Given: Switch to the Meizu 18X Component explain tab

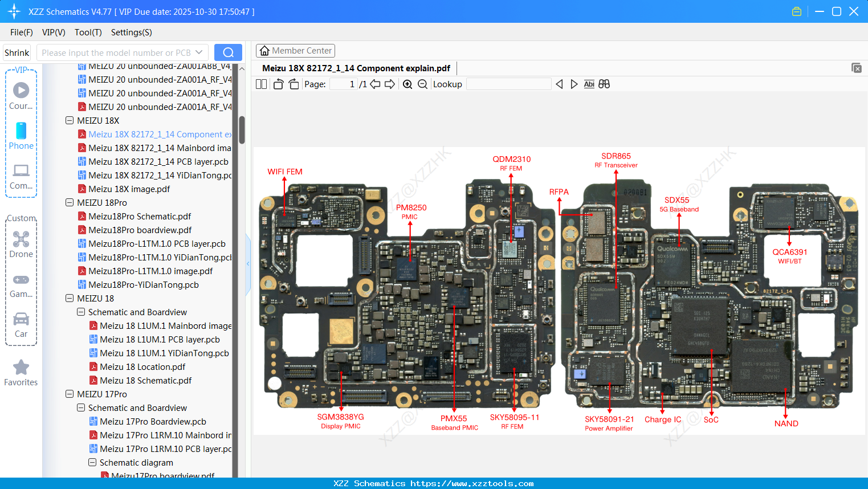Looking at the screenshot, I should [356, 68].
